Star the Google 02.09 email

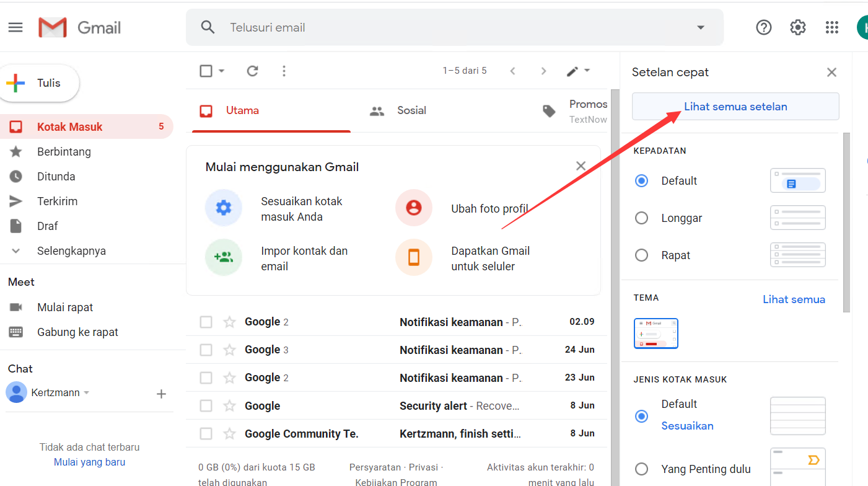coord(230,322)
